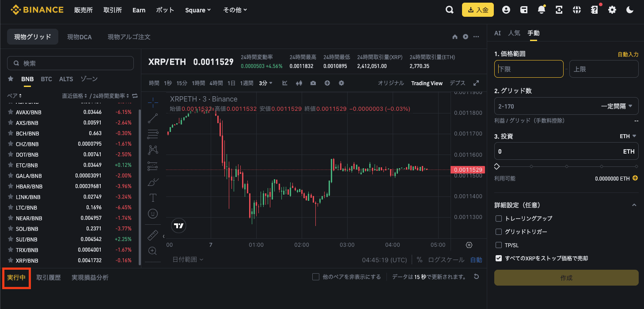The image size is (644, 309).
Task: Collapse the 詳細設定(任意) section
Action: (x=634, y=205)
